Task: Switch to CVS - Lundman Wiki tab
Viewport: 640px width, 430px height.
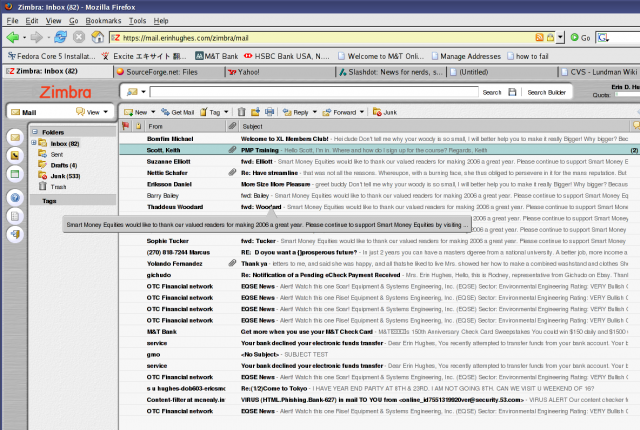Action: 599,72
